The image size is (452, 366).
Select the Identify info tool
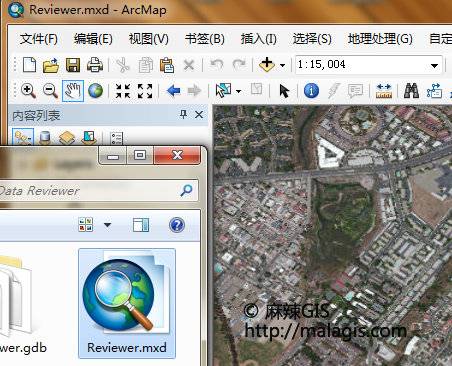point(311,91)
